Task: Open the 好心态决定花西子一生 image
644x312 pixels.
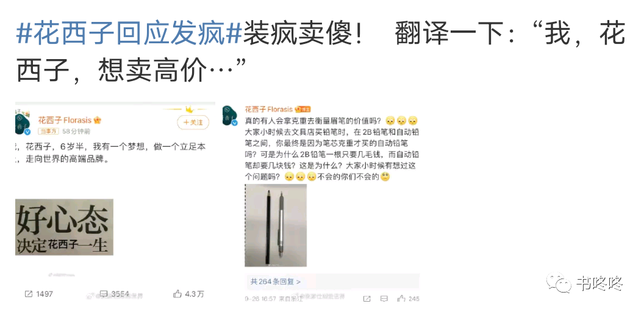Action: click(x=65, y=227)
